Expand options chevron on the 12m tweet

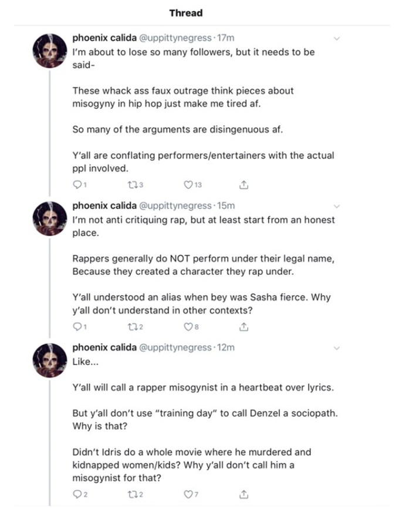[x=337, y=348]
